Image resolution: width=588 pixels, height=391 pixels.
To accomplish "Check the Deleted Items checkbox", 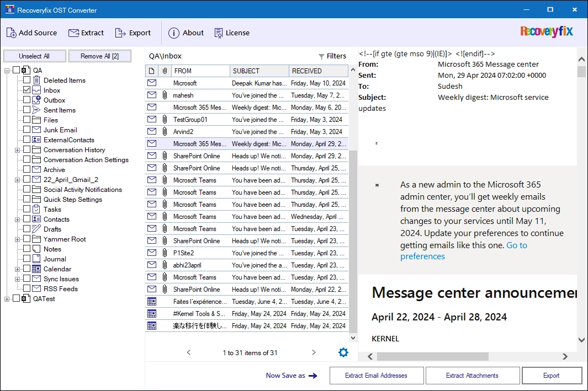I will pos(27,80).
